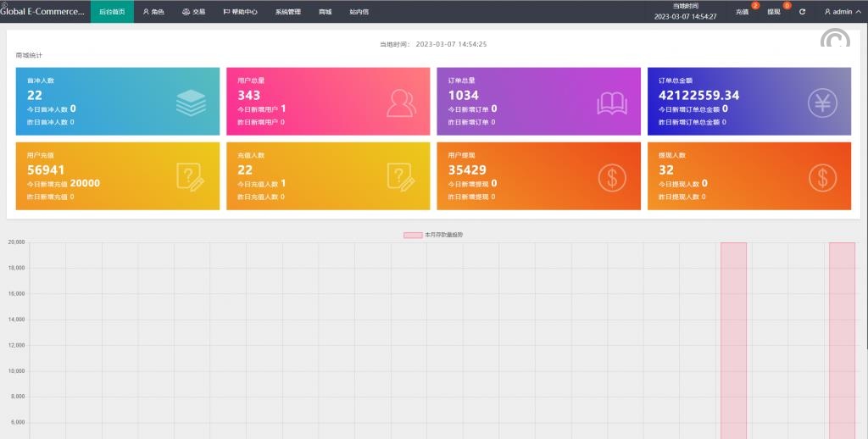Open the 商城 menu

[x=325, y=12]
